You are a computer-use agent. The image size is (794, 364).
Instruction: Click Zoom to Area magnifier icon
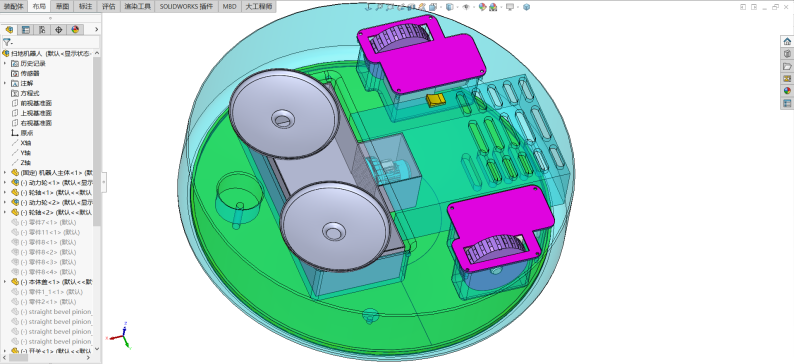[x=390, y=7]
